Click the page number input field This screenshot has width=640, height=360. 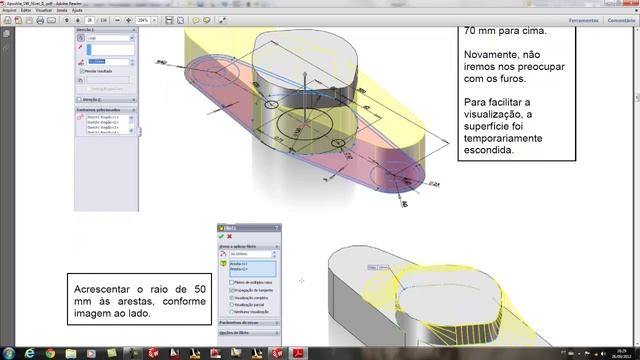(89, 20)
